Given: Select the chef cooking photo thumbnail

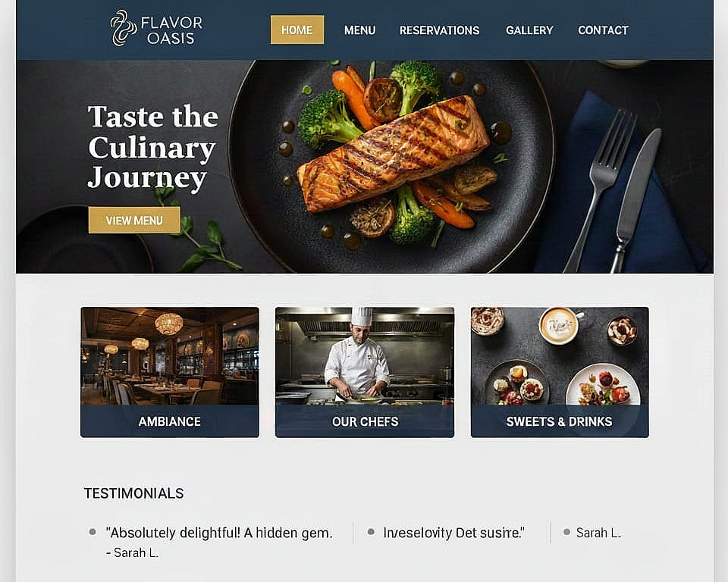Looking at the screenshot, I should click(x=365, y=356).
